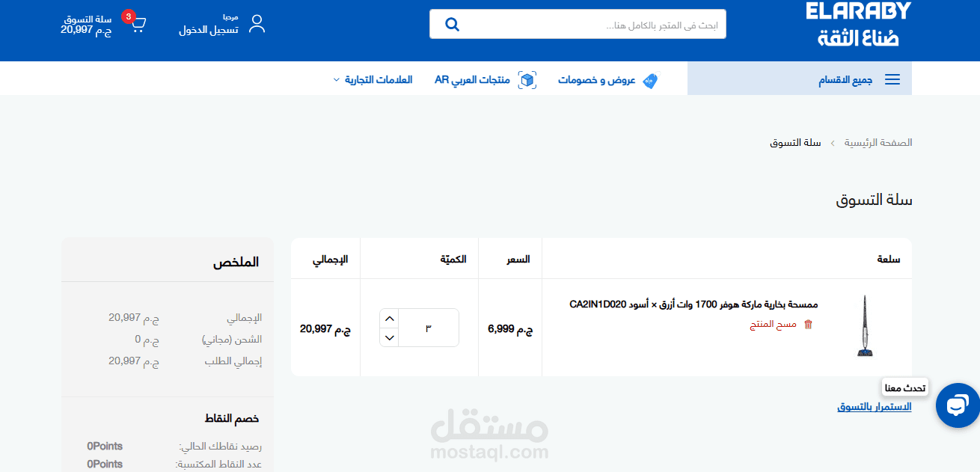Click the hamburger icon next to جميع الاقسام
This screenshot has height=472, width=980.
click(892, 79)
